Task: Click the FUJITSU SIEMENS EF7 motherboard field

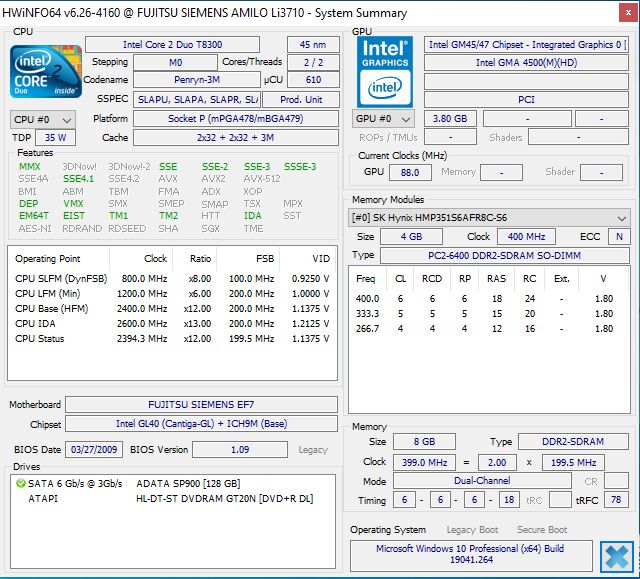Action: [x=201, y=404]
